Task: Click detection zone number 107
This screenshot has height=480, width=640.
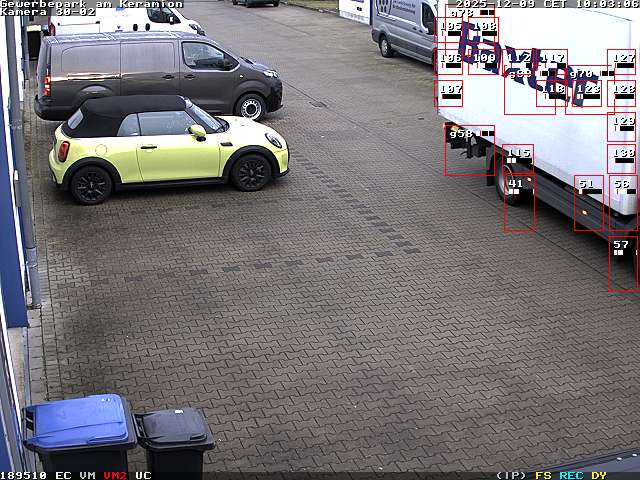Action: point(449,93)
